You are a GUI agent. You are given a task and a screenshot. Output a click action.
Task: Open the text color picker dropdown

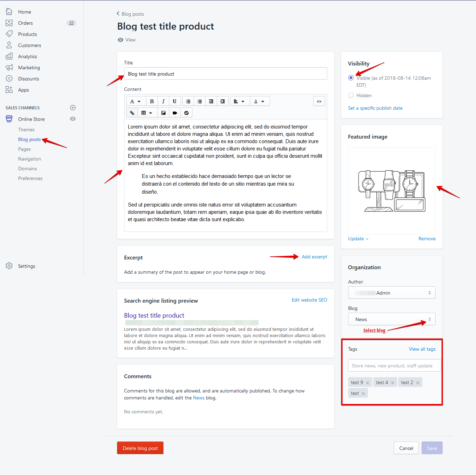click(x=259, y=101)
